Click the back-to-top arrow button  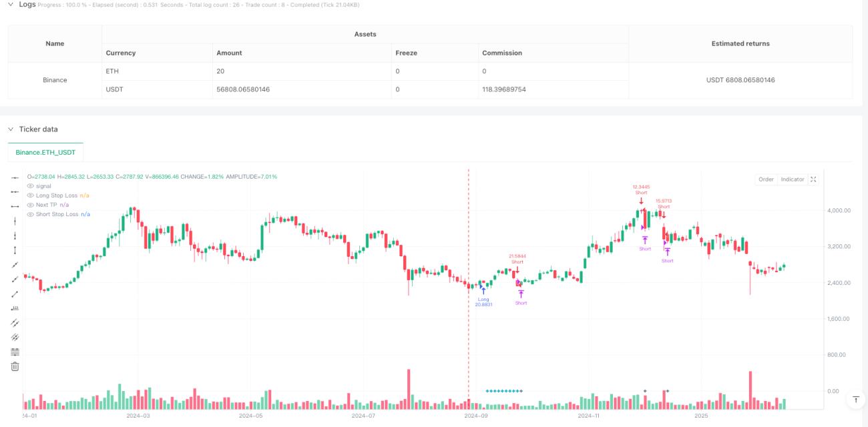(x=855, y=400)
